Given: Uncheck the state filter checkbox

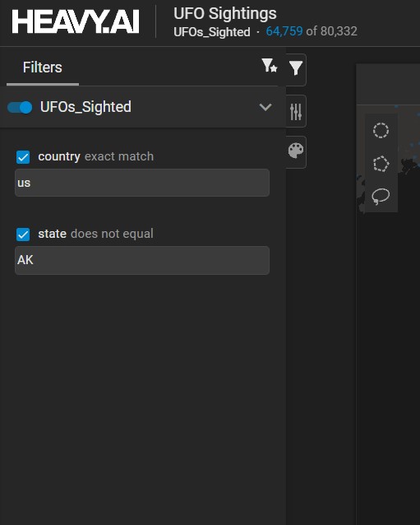Looking at the screenshot, I should tap(23, 235).
